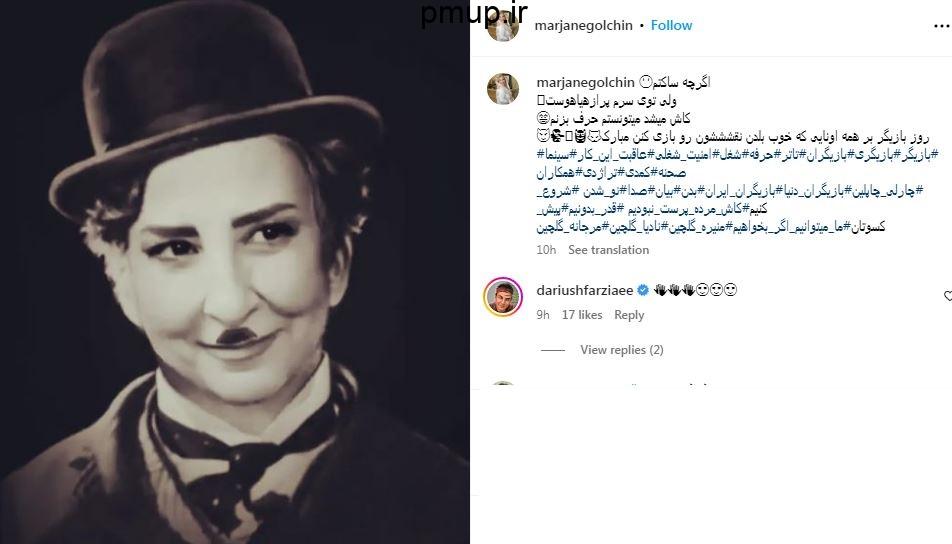Follow the marjanegolchin account
The width and height of the screenshot is (952, 544).
[672, 26]
